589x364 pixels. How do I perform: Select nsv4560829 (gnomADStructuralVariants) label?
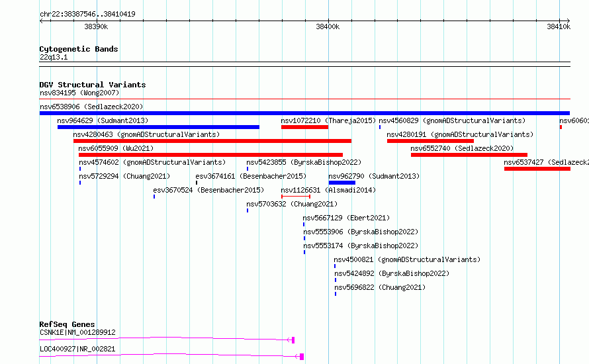452,120
